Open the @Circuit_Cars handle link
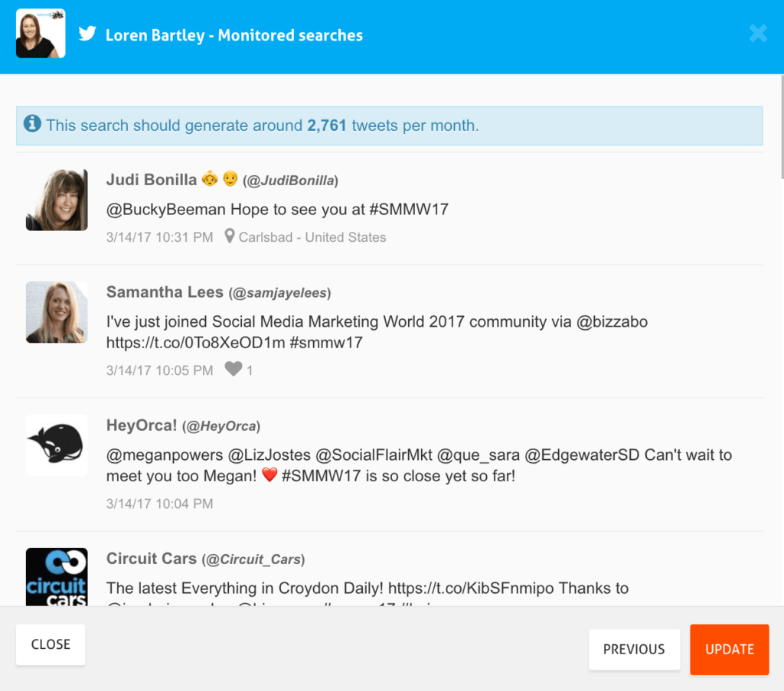The height and width of the screenshot is (691, 784). (x=253, y=560)
